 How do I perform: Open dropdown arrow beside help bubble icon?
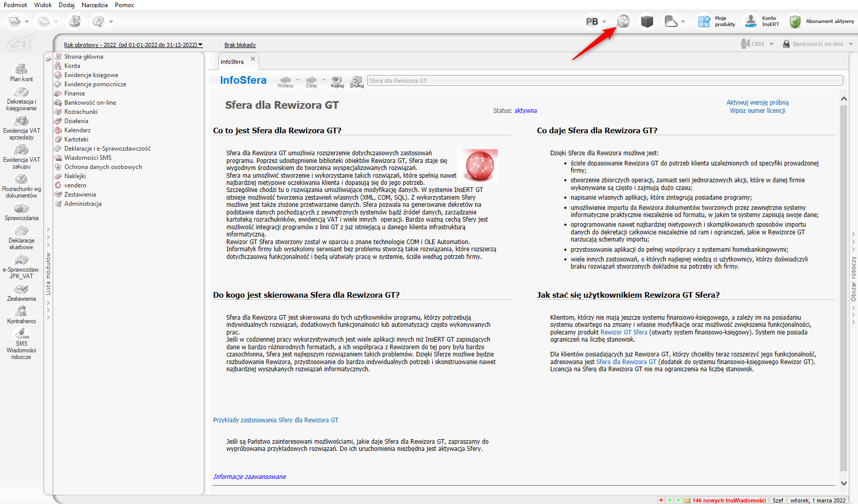111,21
